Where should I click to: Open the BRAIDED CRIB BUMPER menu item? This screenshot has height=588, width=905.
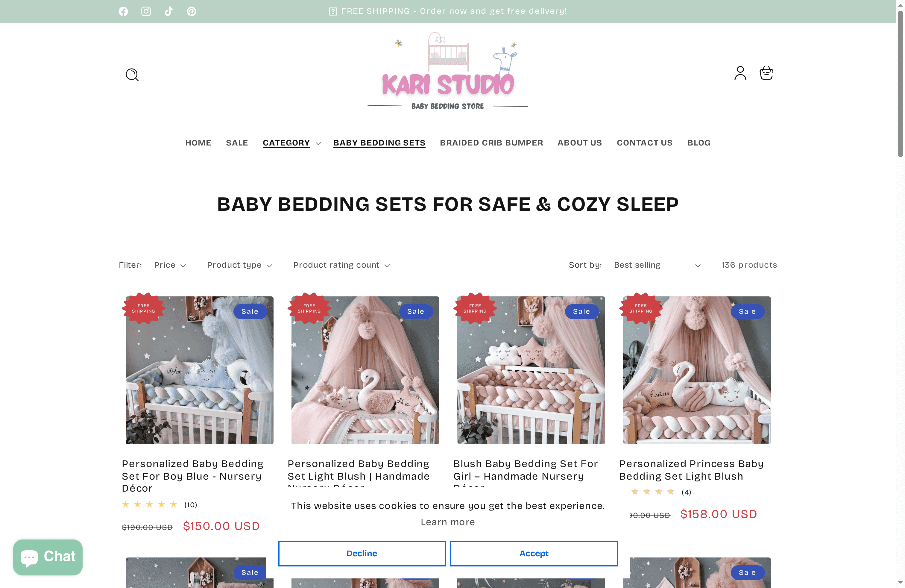tap(491, 143)
